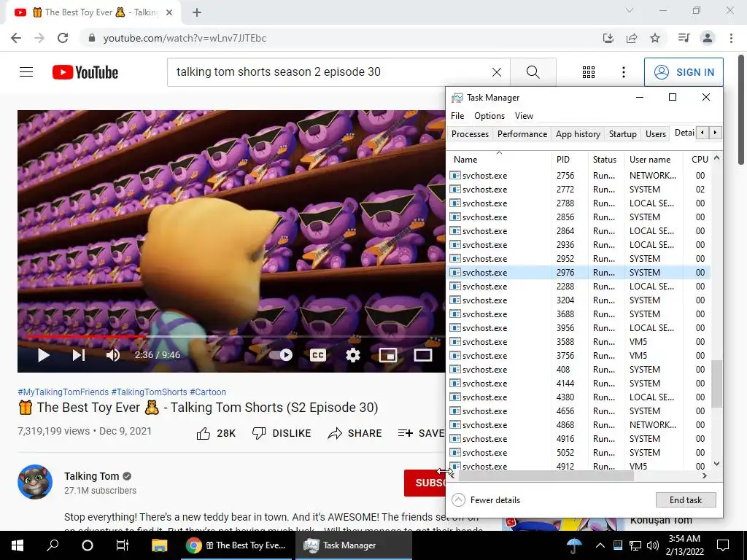This screenshot has width=747, height=560.
Task: Open Task Manager Options menu
Action: point(489,116)
